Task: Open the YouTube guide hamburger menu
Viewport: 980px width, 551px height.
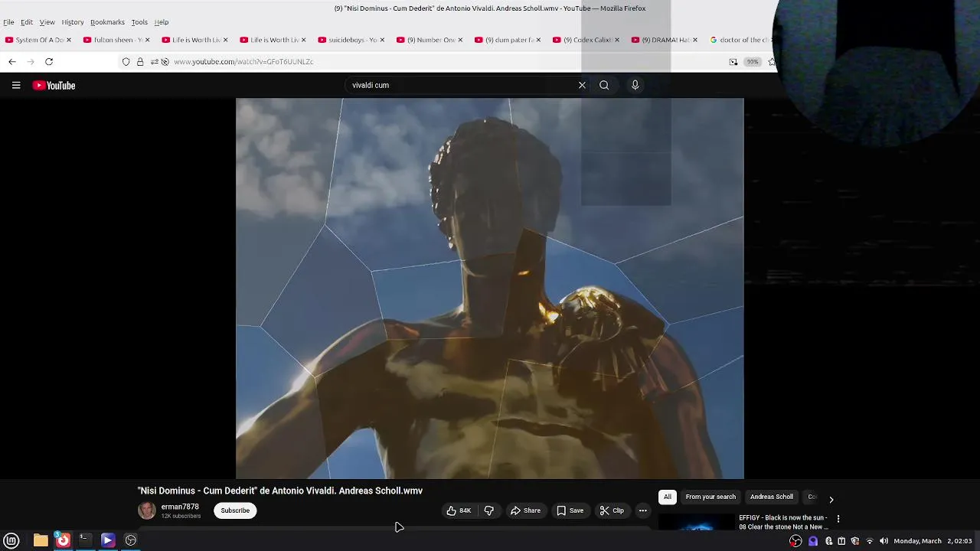Action: 16,86
